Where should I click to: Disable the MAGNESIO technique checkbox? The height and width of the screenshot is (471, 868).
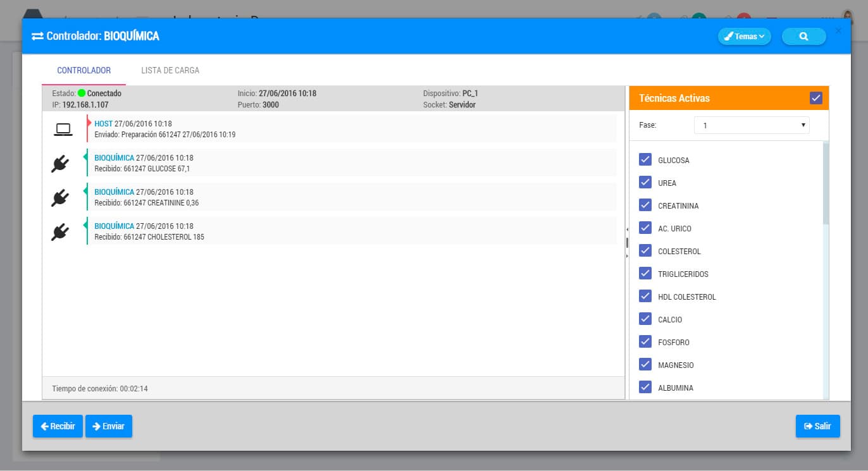pyautogui.click(x=645, y=364)
